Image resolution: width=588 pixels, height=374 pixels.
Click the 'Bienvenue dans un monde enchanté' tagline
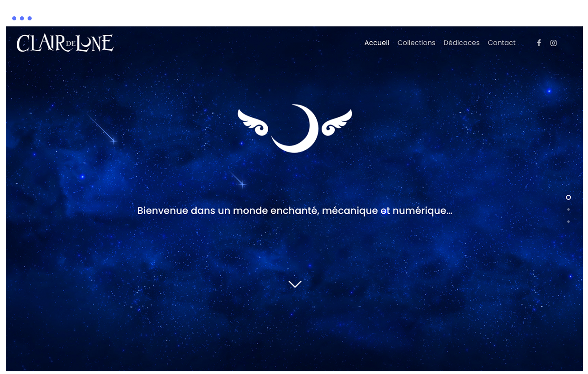pyautogui.click(x=295, y=211)
